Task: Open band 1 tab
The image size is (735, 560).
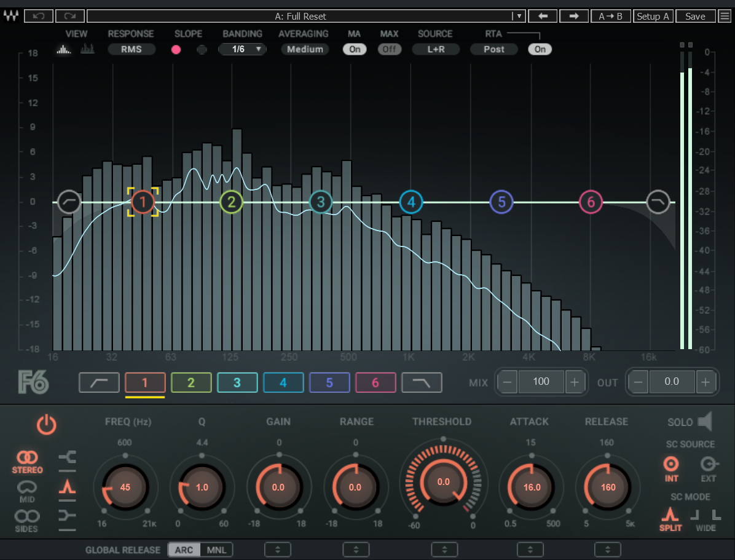Action: (145, 383)
